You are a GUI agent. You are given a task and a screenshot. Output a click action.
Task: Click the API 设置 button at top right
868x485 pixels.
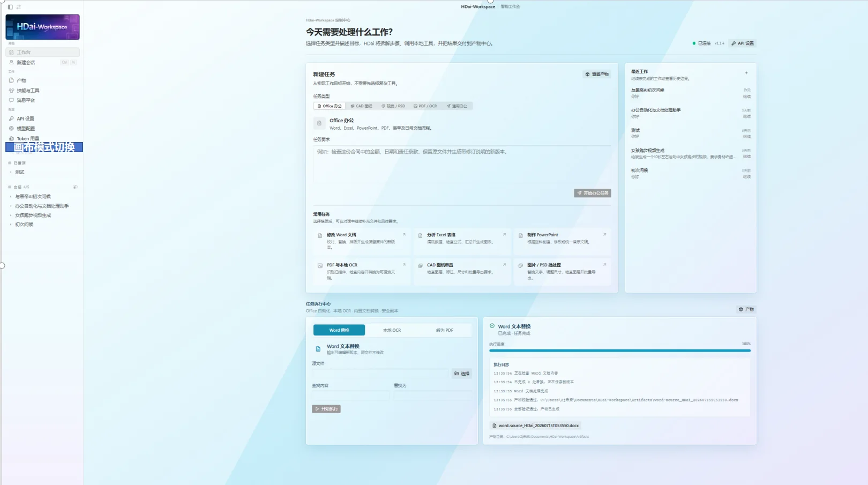[743, 43]
